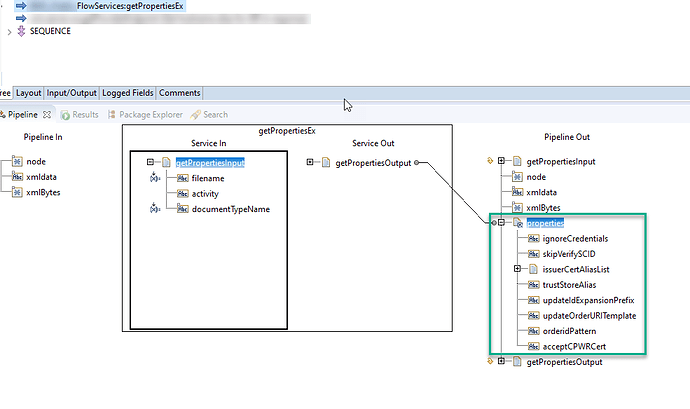Expand issuerCertAliasList node
The height and width of the screenshot is (409, 690).
pyautogui.click(x=518, y=268)
